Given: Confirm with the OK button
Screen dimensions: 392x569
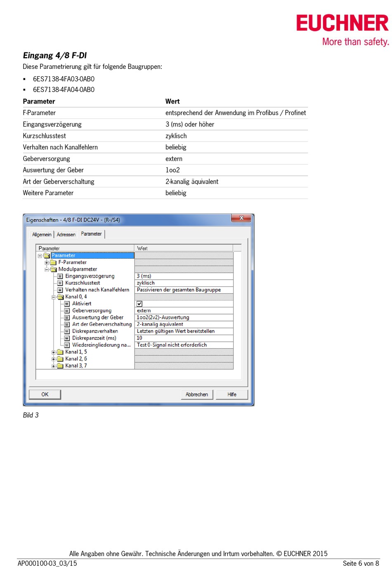Looking at the screenshot, I should 45,394.
